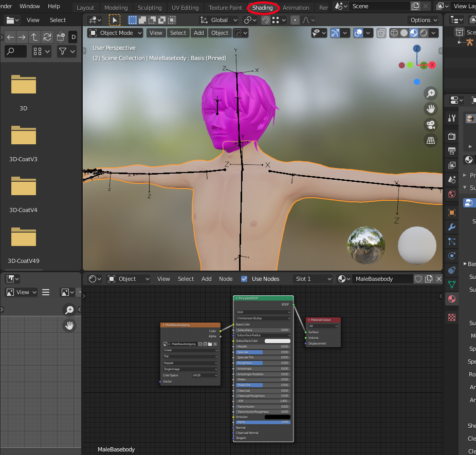The image size is (476, 455).
Task: Open the 3D viewport Object menu
Action: click(220, 33)
